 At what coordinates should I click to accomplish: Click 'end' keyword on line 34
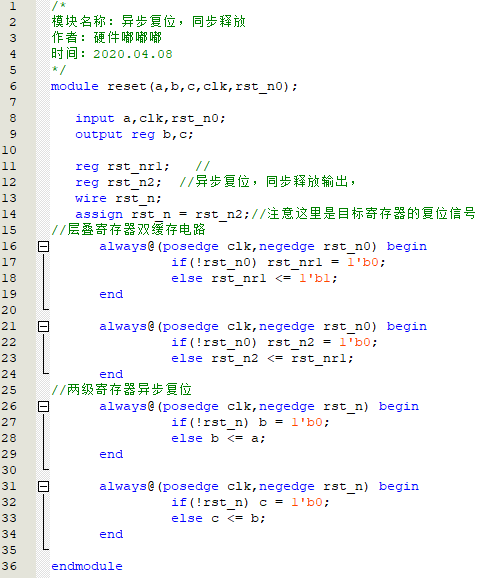(111, 534)
